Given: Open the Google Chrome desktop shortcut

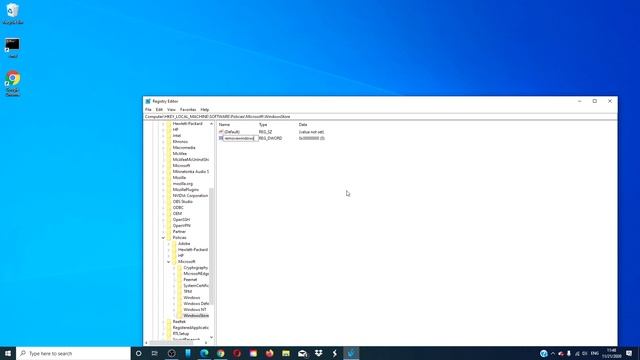Looking at the screenshot, I should [x=13, y=83].
